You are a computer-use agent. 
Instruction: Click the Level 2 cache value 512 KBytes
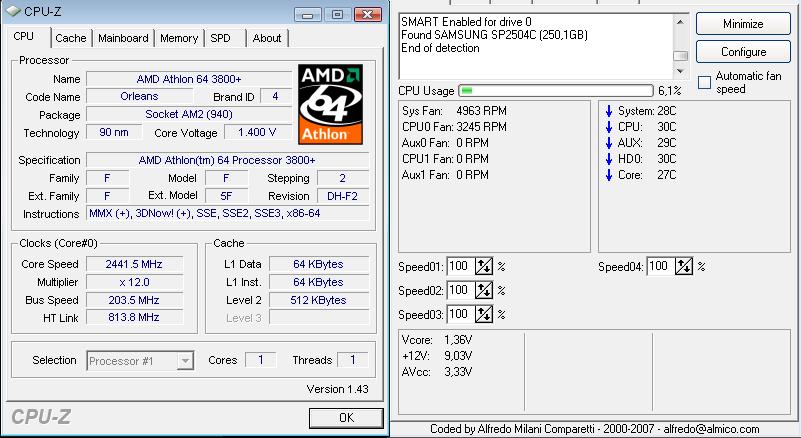coord(318,300)
